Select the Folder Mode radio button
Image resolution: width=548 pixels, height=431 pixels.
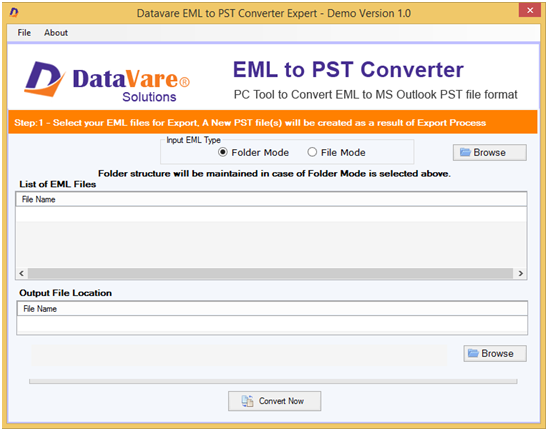coord(223,152)
